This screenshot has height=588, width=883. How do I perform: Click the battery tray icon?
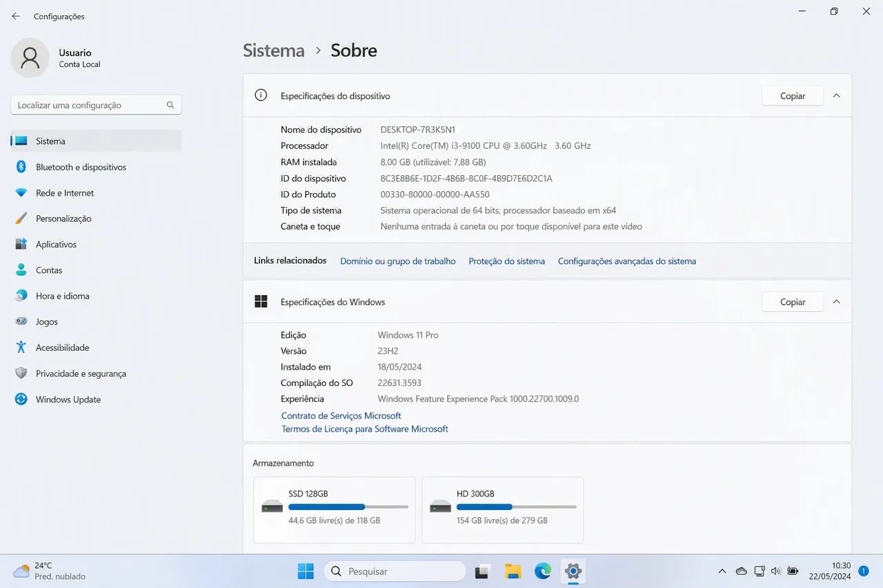(793, 571)
